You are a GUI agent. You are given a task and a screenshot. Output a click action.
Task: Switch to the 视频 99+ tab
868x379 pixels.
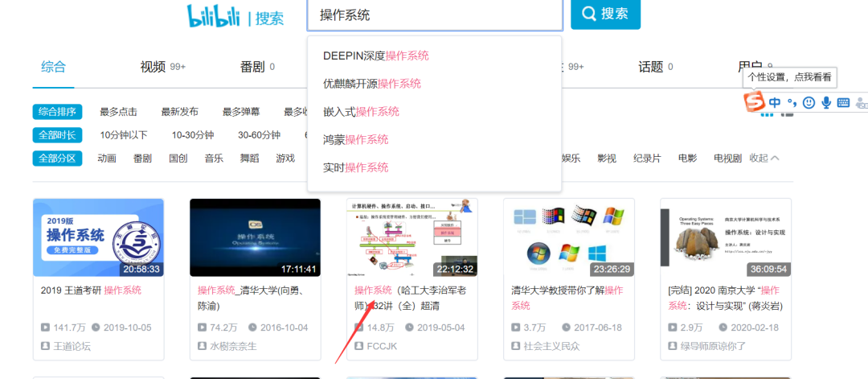(x=162, y=68)
